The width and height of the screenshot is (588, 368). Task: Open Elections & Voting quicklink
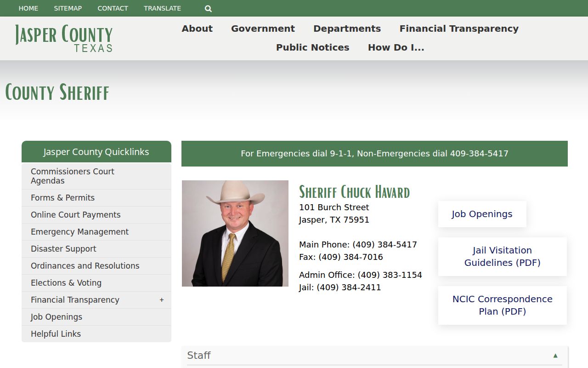click(x=96, y=283)
